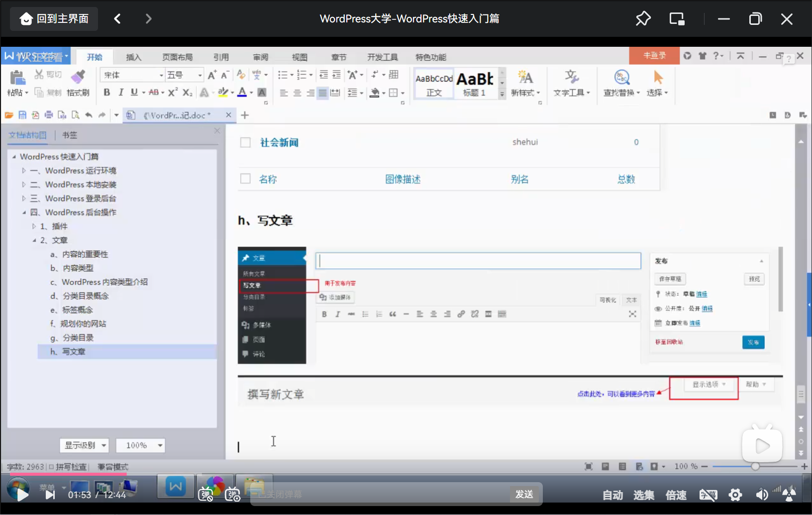Image resolution: width=812 pixels, height=515 pixels.
Task: Switch to the 书签 pane tab
Action: tap(70, 135)
